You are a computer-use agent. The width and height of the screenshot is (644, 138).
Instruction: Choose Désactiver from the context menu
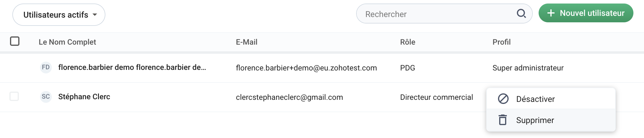tap(535, 99)
